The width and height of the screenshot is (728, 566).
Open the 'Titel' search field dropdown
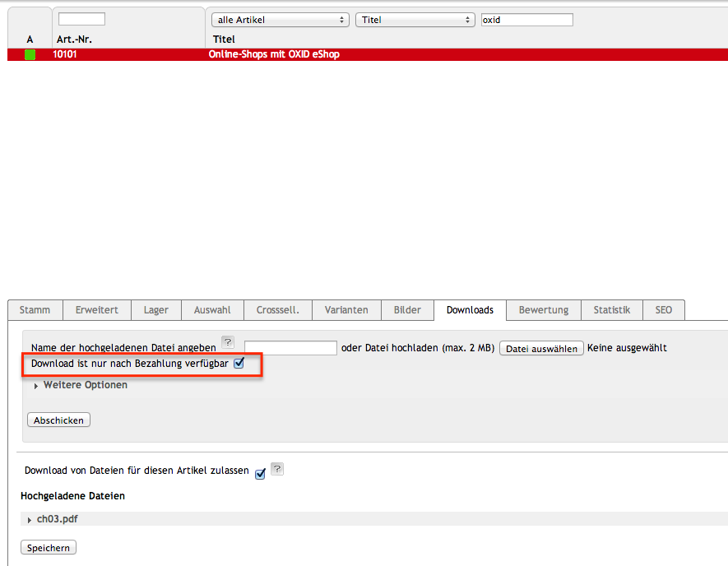click(415, 20)
